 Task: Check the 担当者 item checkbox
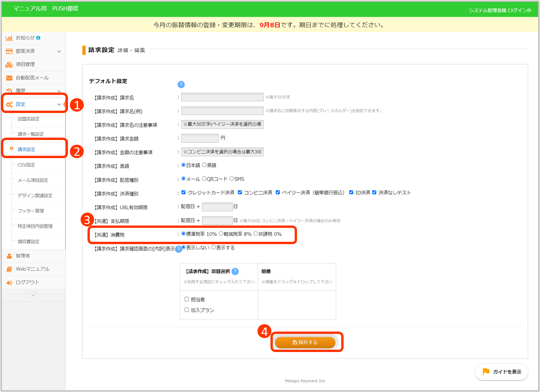click(x=187, y=299)
